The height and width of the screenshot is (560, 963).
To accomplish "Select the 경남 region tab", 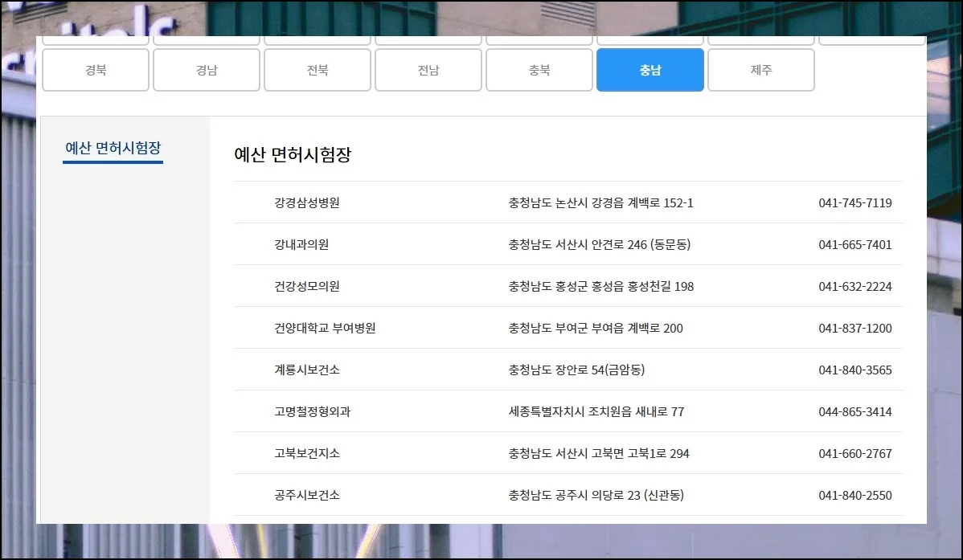I will [207, 70].
